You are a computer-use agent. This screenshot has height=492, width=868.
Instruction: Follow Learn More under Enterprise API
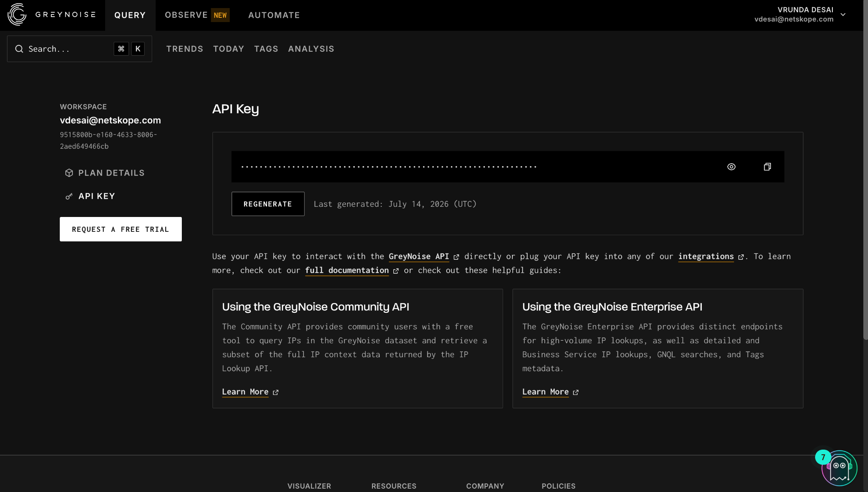(x=545, y=392)
